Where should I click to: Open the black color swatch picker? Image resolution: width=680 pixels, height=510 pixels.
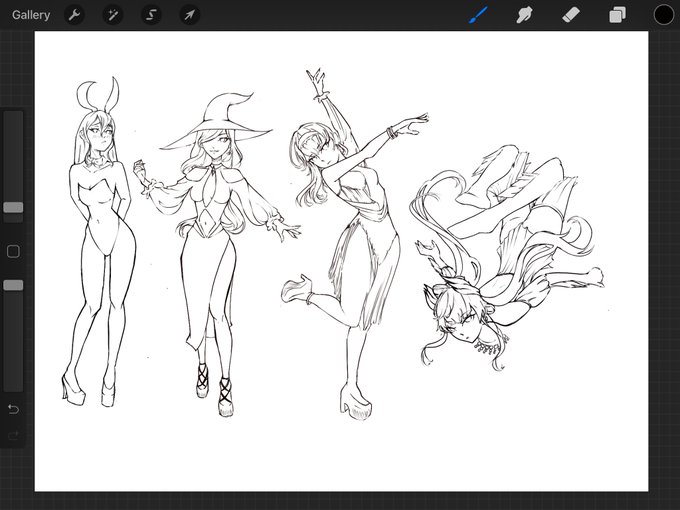coord(664,15)
